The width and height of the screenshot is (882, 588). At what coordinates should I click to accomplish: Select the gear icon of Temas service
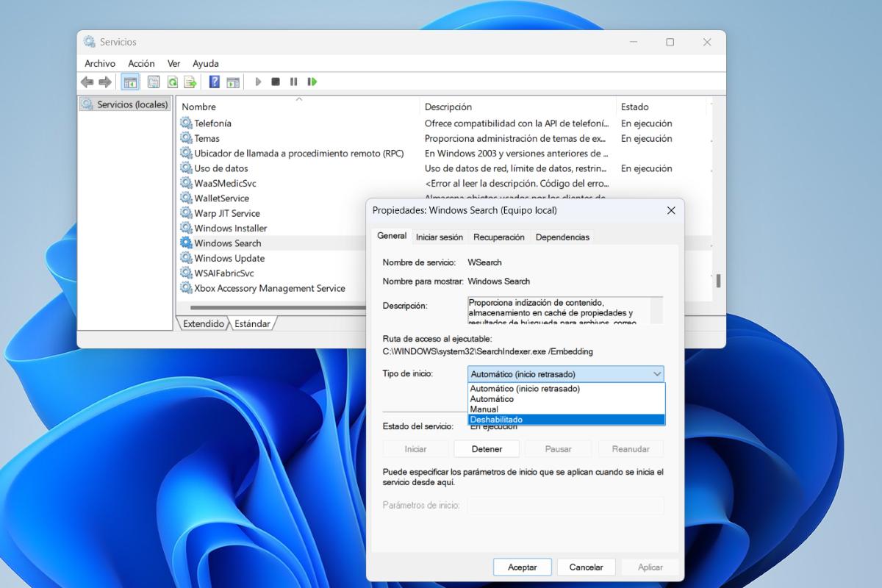186,137
